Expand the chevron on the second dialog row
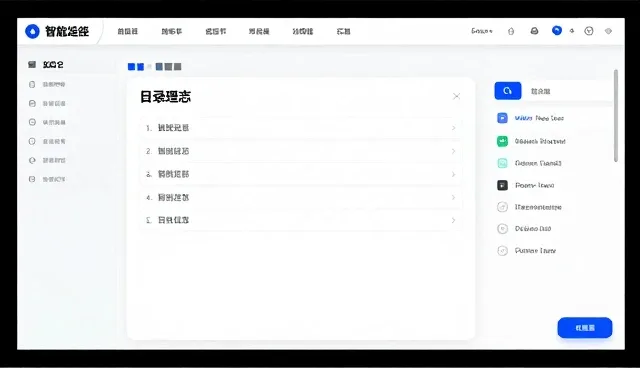Viewport: 640px width, 368px height. (x=453, y=151)
